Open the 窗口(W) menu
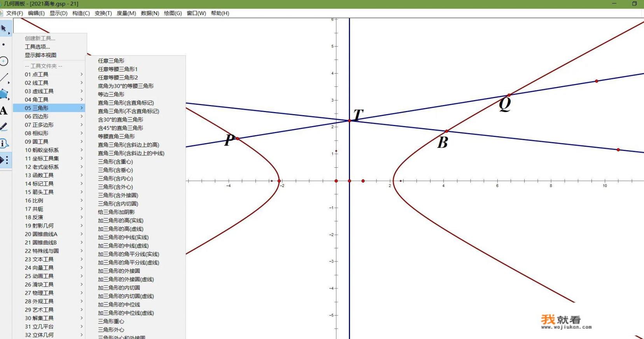The height and width of the screenshot is (339, 644). click(196, 13)
